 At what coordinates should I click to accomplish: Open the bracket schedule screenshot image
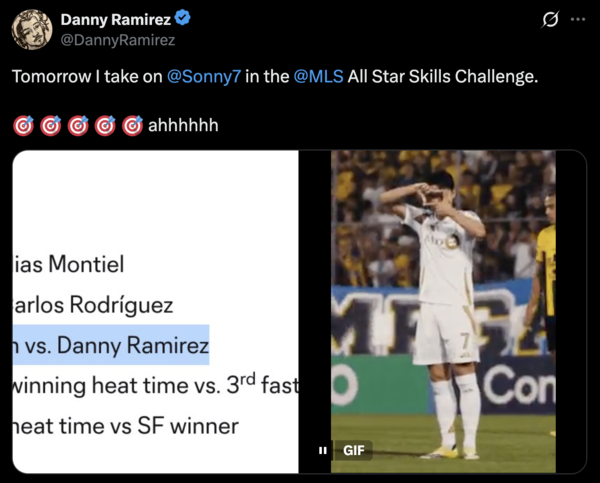tap(155, 312)
